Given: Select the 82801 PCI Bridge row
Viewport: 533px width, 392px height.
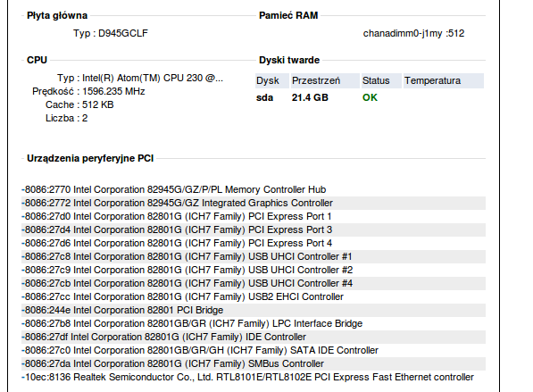Looking at the screenshot, I should [x=254, y=310].
